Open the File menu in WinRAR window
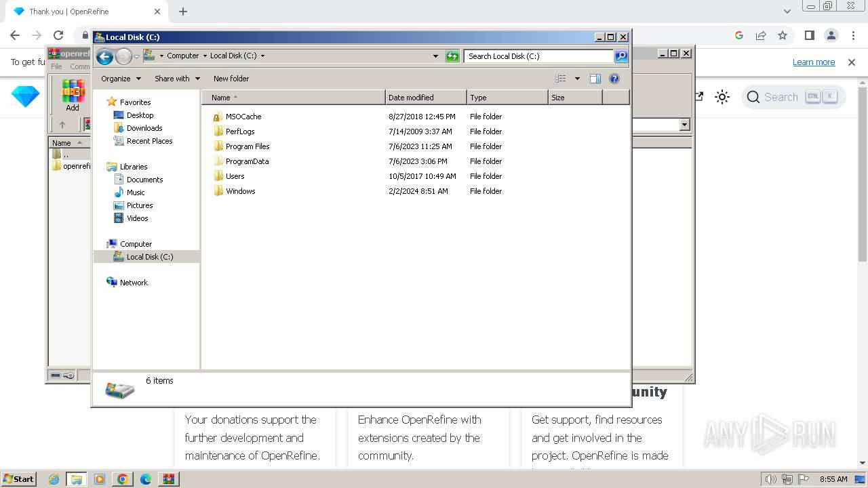The image size is (868, 488). pos(56,66)
